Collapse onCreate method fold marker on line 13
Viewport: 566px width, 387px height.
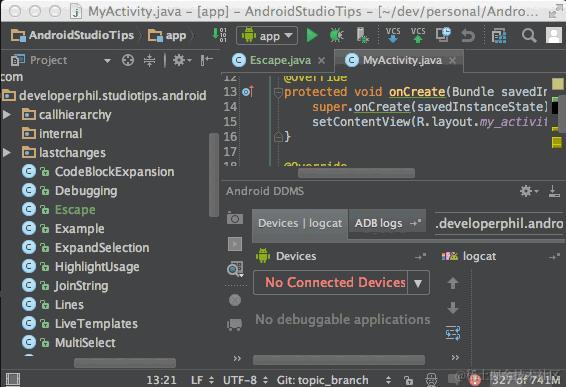(x=278, y=93)
